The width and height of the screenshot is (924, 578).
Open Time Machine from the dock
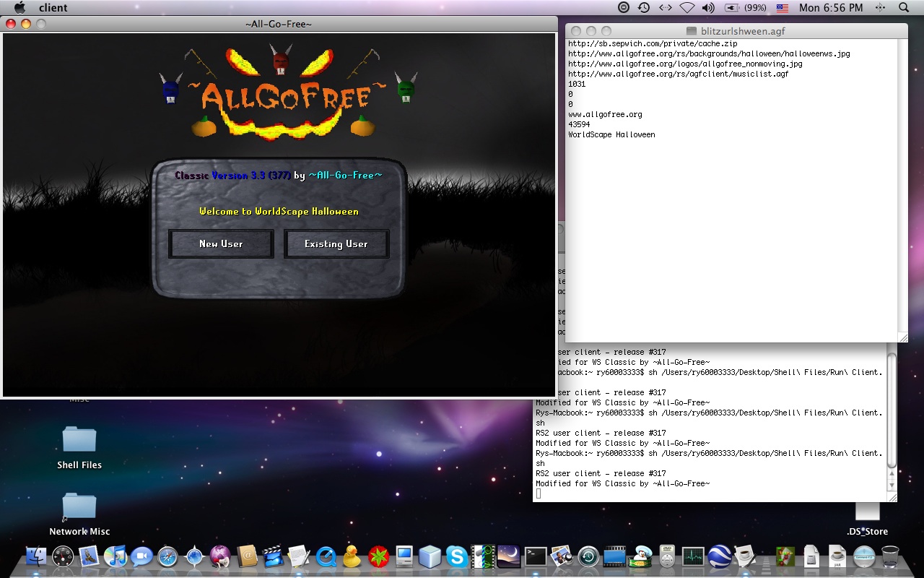coord(588,556)
